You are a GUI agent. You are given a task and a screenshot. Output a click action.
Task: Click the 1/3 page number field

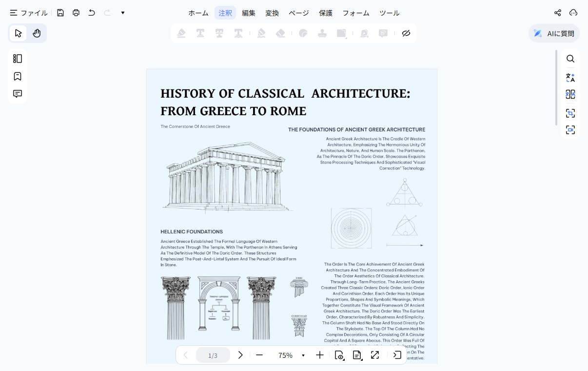click(x=213, y=355)
